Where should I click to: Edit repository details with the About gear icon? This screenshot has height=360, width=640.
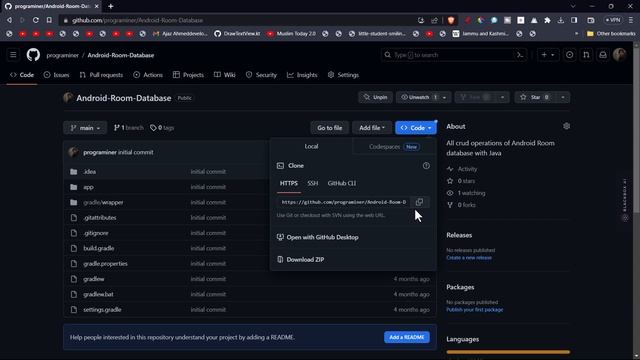(x=567, y=126)
